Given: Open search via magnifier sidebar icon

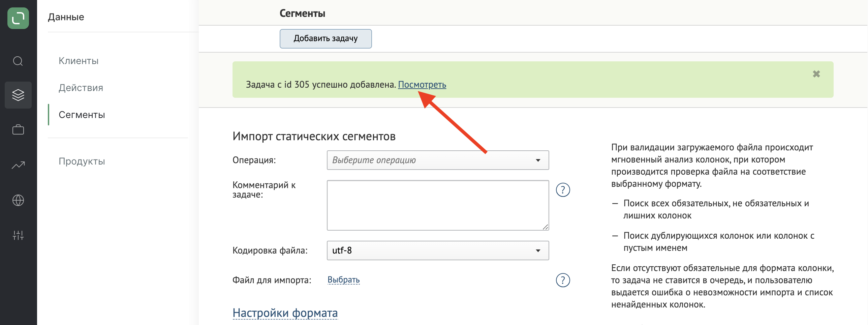Looking at the screenshot, I should tap(18, 61).
